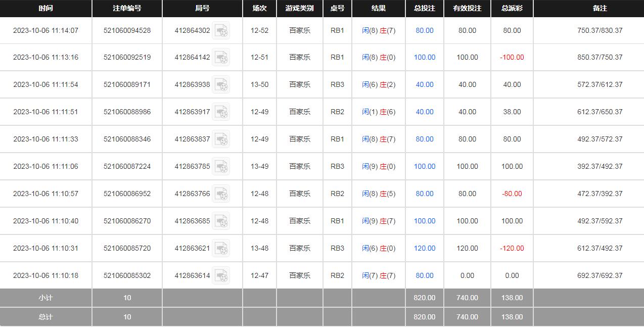Click result 闲(1) 庄(6) cell

(379, 112)
